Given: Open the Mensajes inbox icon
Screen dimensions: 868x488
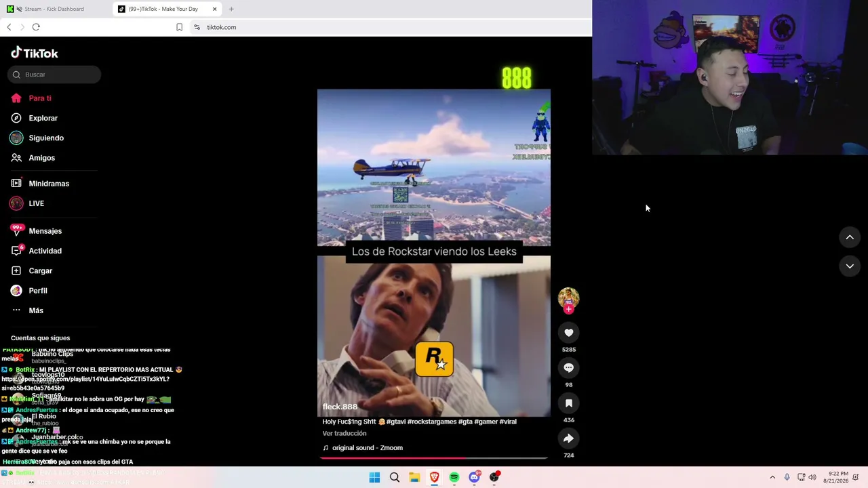Looking at the screenshot, I should [x=16, y=231].
